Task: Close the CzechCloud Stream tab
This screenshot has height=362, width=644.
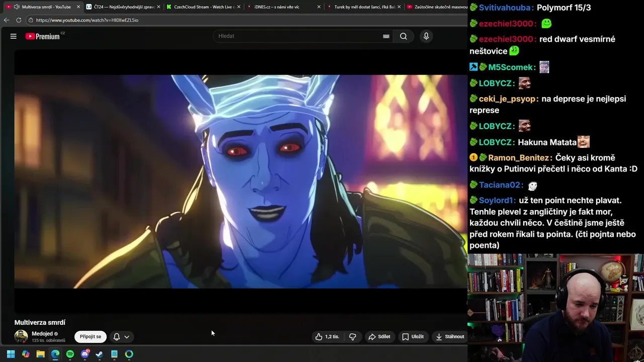Action: pyautogui.click(x=238, y=7)
